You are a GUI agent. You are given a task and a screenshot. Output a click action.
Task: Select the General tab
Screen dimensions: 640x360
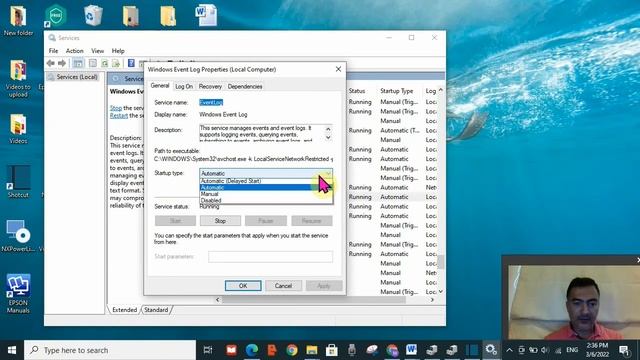(x=160, y=86)
